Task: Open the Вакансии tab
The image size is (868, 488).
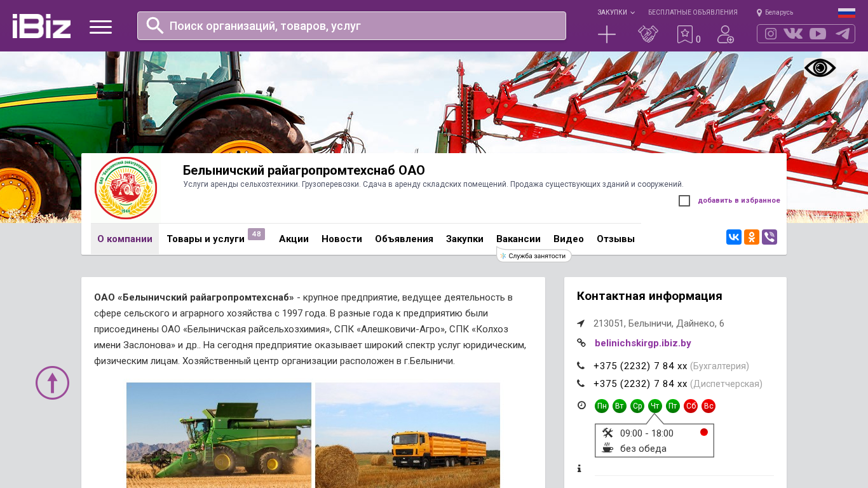Action: click(x=519, y=239)
